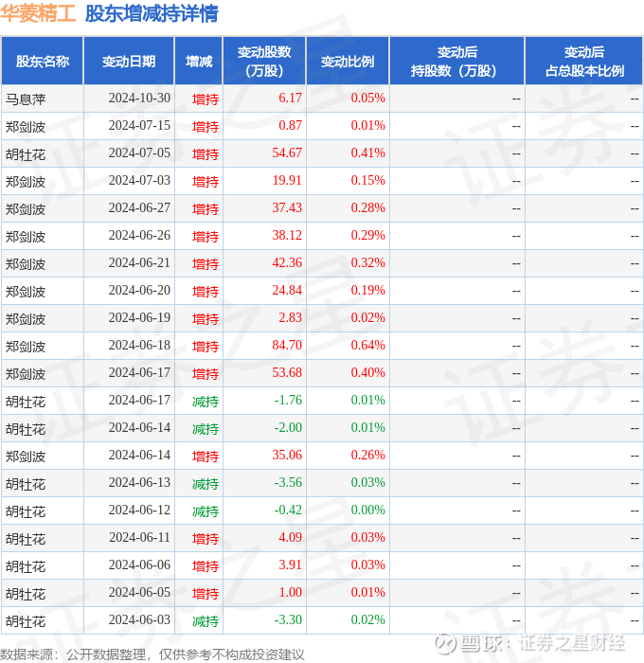This screenshot has height=663, width=644.
Task: Click the share value 6.17
Action: pyautogui.click(x=290, y=99)
